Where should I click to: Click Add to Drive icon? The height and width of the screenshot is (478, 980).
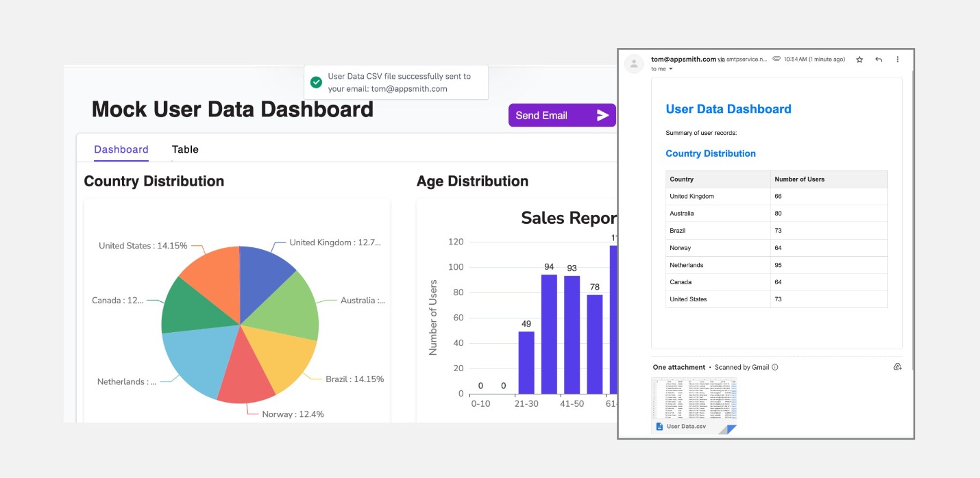(897, 367)
